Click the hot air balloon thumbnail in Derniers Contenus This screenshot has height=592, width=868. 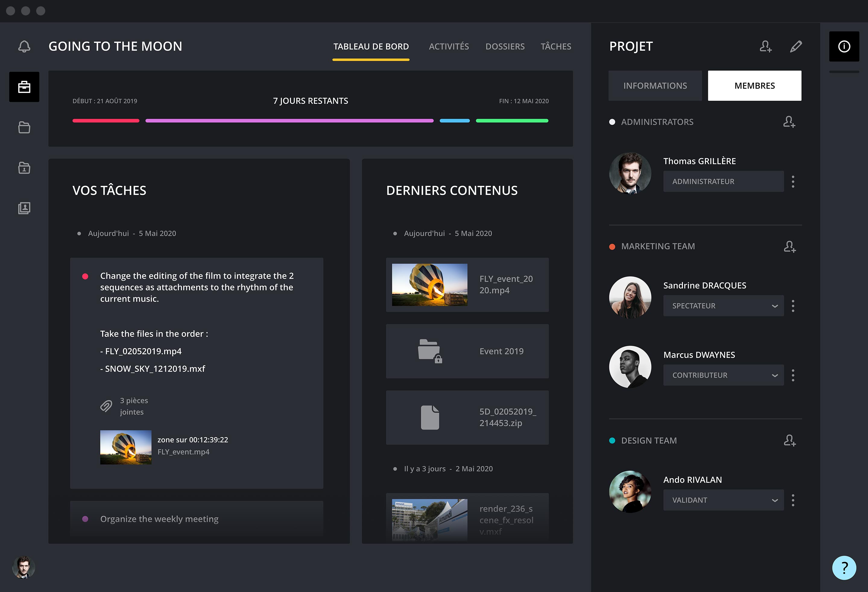(x=430, y=285)
